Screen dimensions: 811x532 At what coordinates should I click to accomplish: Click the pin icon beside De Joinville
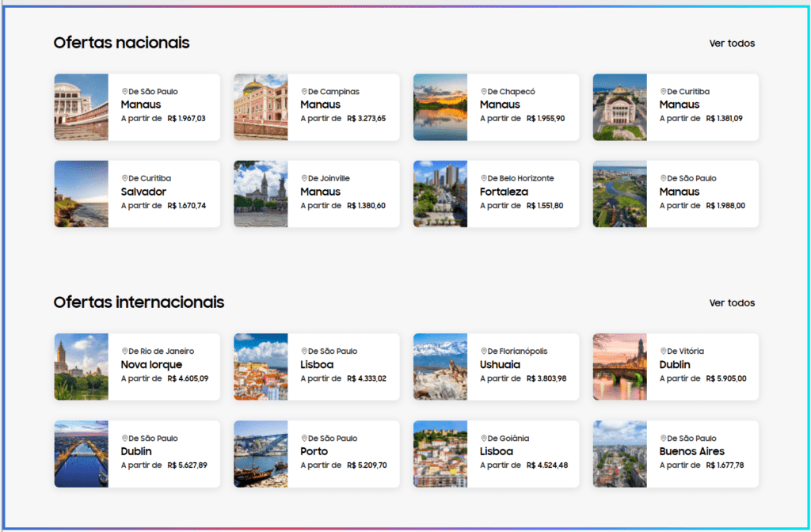coord(304,179)
